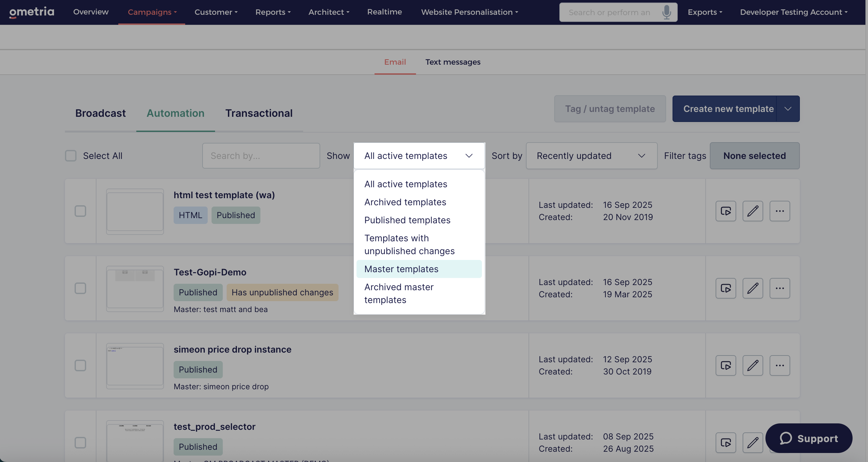Open the Support chat button
The width and height of the screenshot is (868, 462).
tap(809, 438)
